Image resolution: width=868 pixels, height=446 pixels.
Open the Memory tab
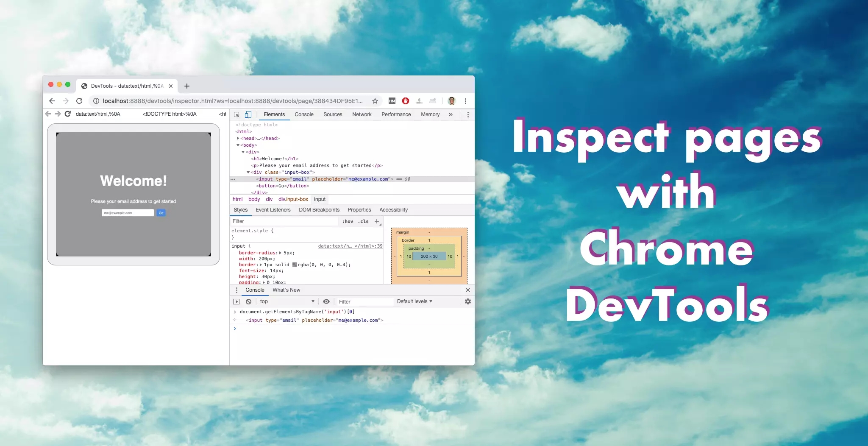(430, 114)
